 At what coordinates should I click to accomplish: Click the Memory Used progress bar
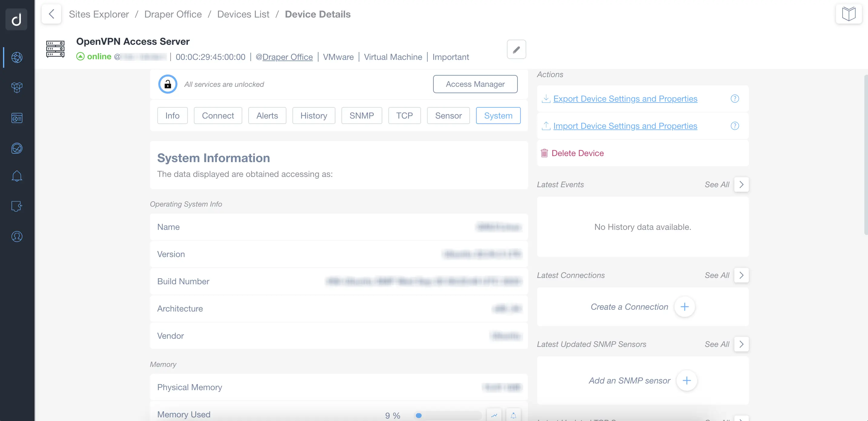coord(448,415)
